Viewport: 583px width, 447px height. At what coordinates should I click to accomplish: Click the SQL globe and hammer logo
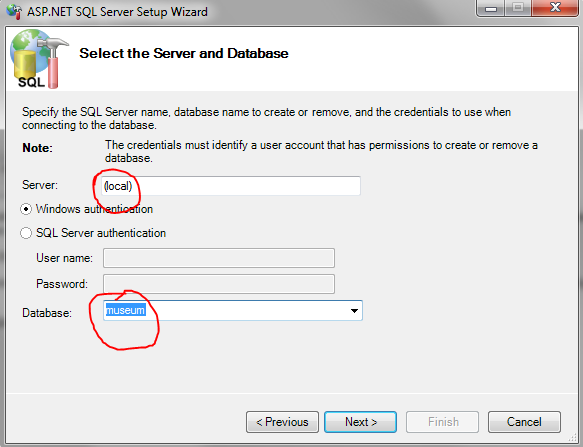(x=39, y=59)
